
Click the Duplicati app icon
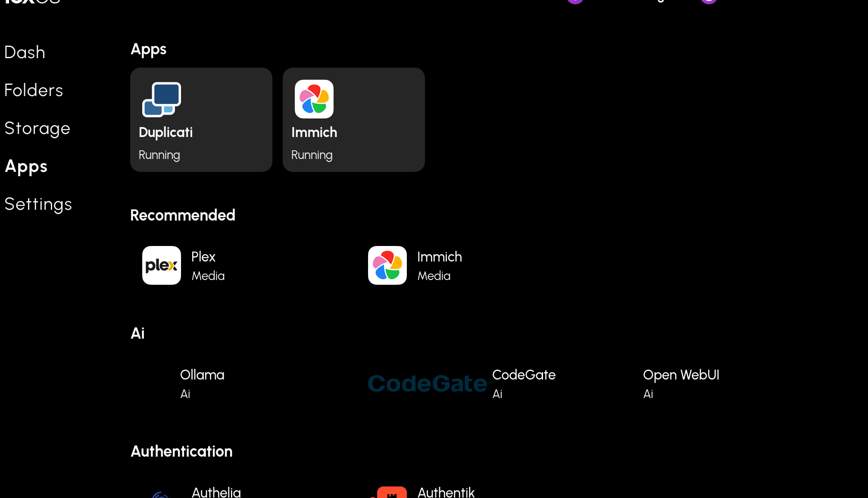click(x=162, y=99)
